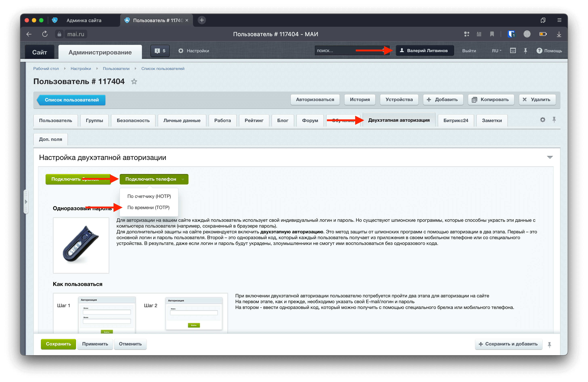The height and width of the screenshot is (382, 588).
Task: Open the Пользователь tab
Action: tap(56, 121)
